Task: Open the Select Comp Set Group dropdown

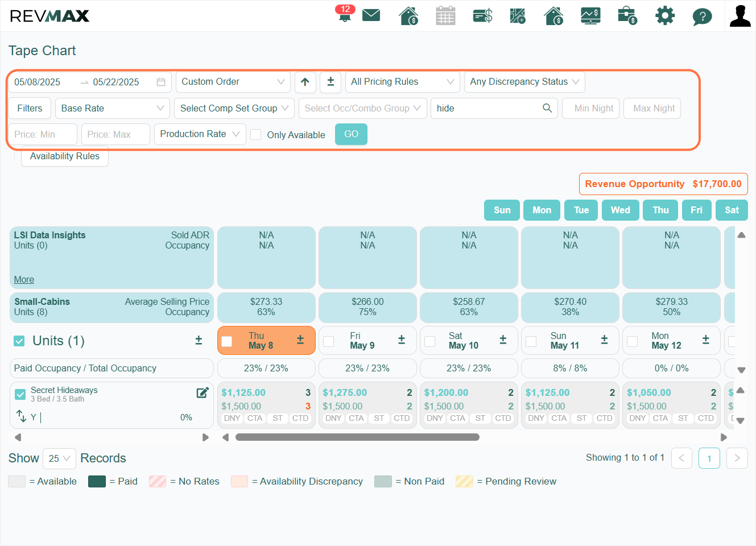Action: pos(234,108)
